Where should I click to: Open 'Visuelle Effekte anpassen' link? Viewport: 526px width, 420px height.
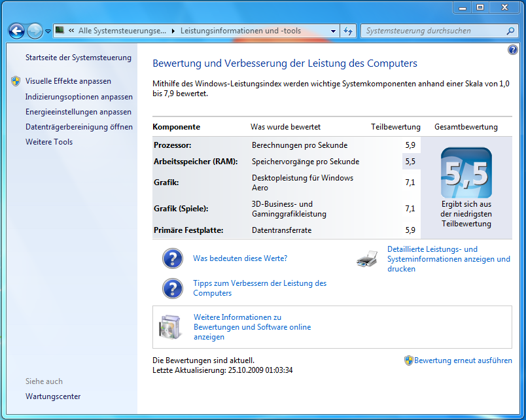68,81
